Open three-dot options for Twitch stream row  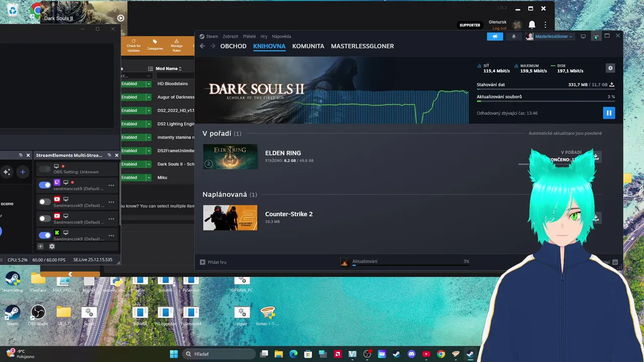click(111, 186)
